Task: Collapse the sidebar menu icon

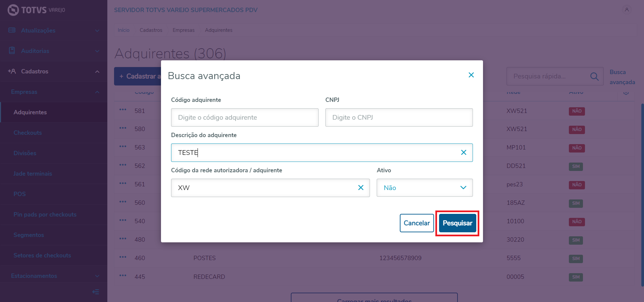Action: (x=96, y=292)
